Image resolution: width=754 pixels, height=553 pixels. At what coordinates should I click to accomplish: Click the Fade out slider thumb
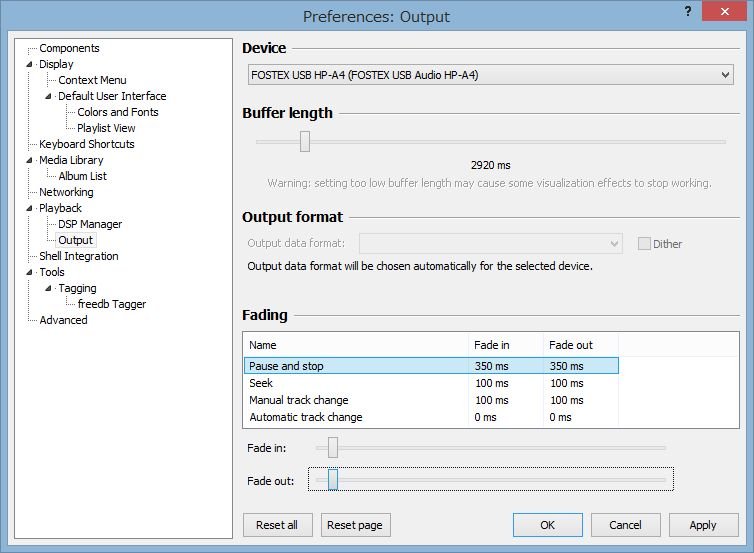[333, 479]
